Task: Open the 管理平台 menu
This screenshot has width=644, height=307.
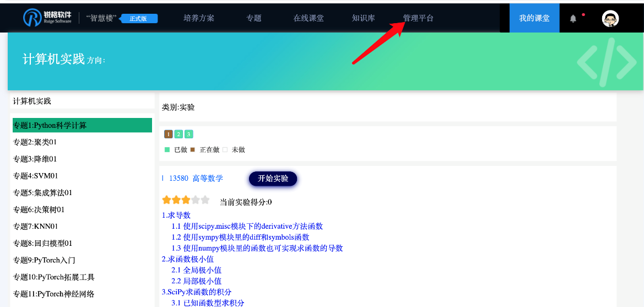Action: [x=418, y=18]
